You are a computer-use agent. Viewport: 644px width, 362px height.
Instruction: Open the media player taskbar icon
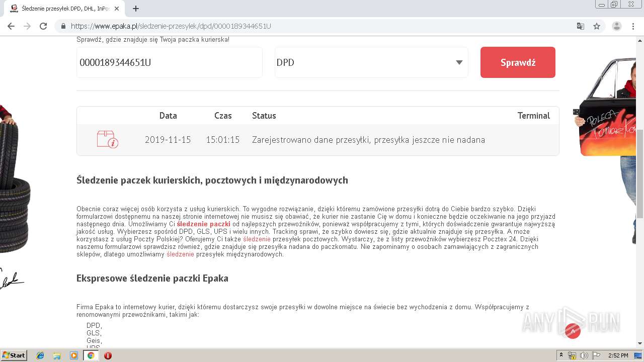(x=74, y=355)
